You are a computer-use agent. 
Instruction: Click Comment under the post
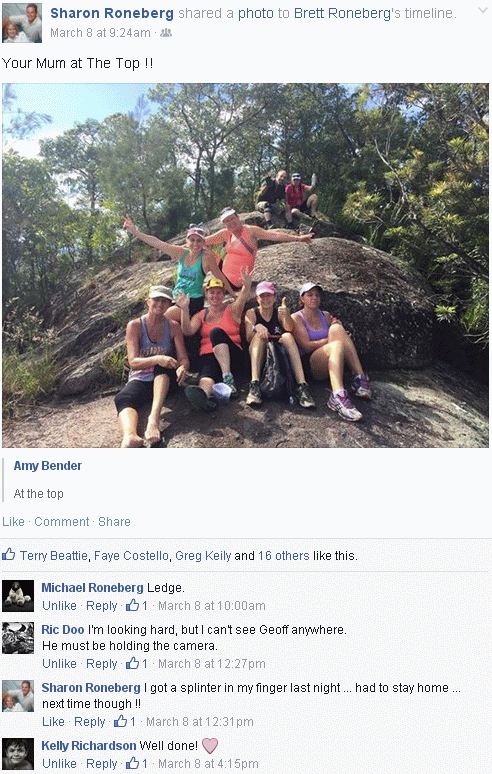[x=62, y=522]
